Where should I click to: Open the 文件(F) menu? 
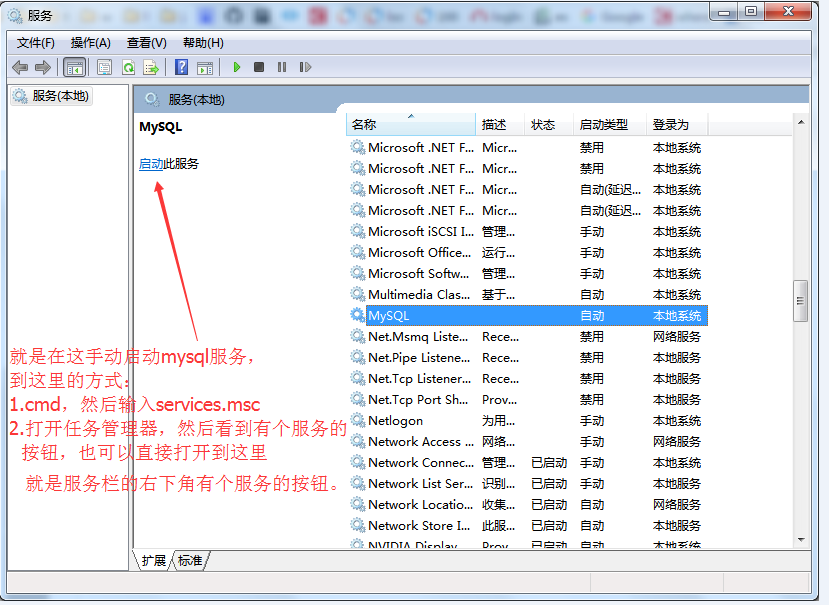click(35, 43)
